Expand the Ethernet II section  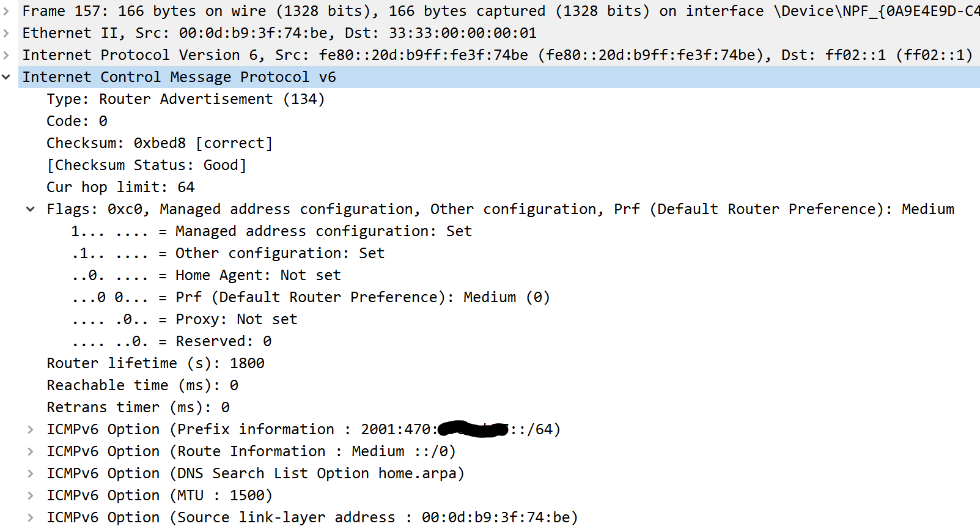(6, 33)
